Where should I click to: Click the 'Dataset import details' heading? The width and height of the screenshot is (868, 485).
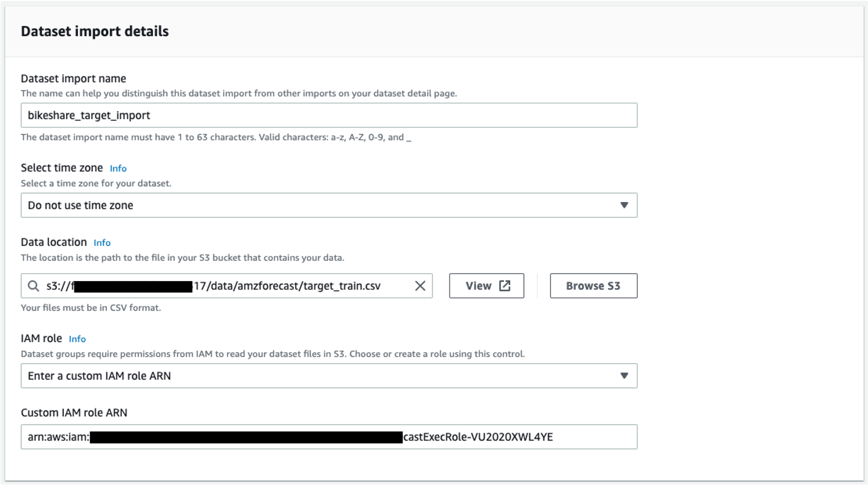click(95, 31)
